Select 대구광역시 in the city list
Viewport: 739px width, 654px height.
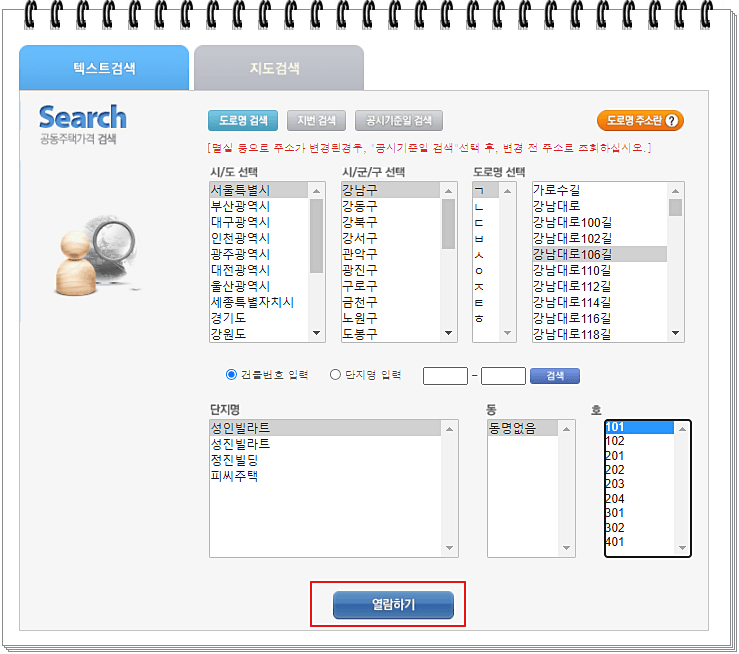[258, 222]
